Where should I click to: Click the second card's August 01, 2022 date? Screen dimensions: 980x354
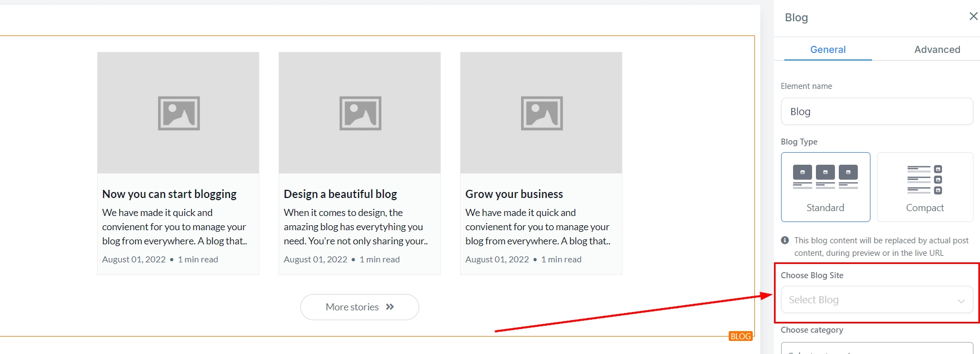click(315, 260)
